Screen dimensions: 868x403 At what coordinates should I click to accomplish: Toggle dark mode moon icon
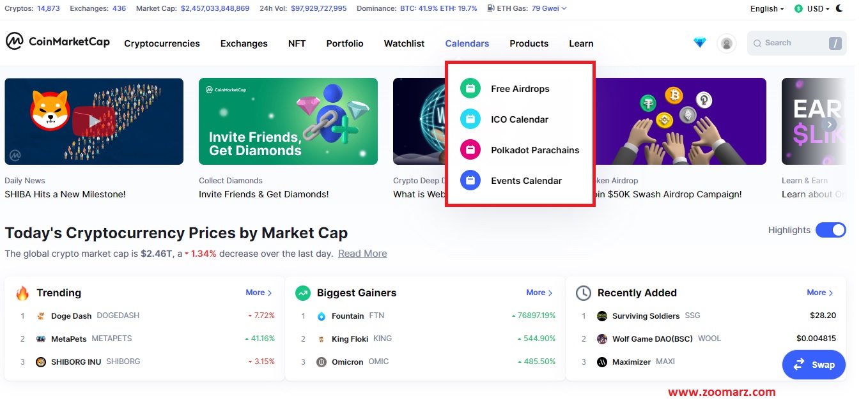click(x=839, y=8)
